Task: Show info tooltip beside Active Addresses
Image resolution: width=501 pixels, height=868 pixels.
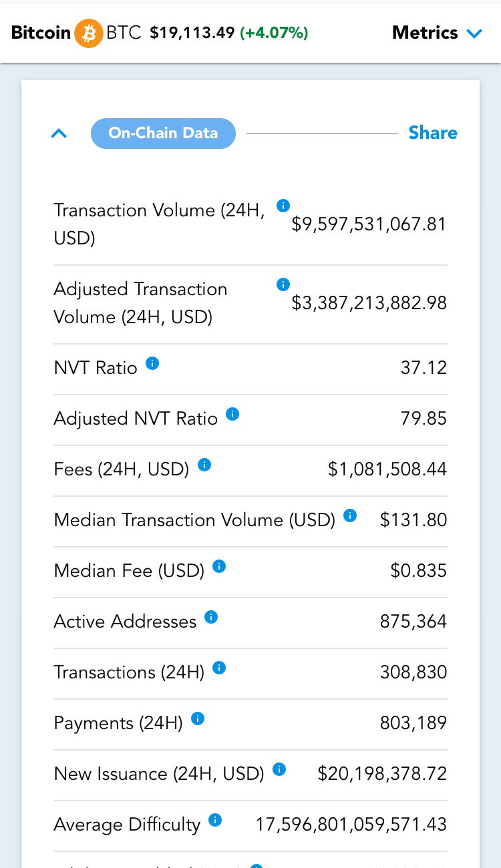Action: (x=211, y=617)
